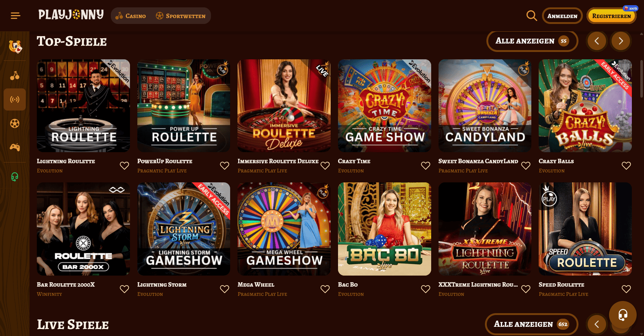Show next Top-Spiele with right chevron
This screenshot has width=644, height=336.
[x=621, y=41]
